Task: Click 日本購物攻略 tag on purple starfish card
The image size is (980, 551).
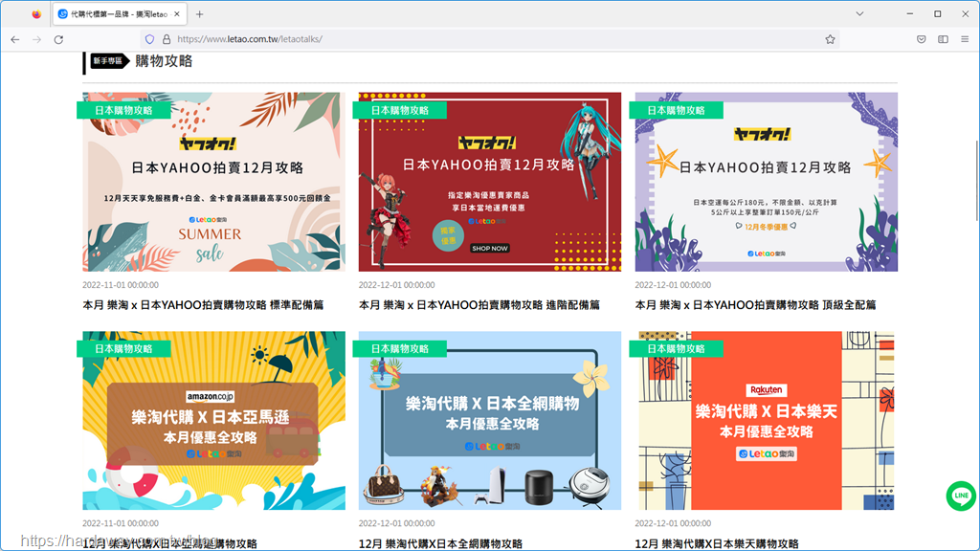Action: pos(677,110)
